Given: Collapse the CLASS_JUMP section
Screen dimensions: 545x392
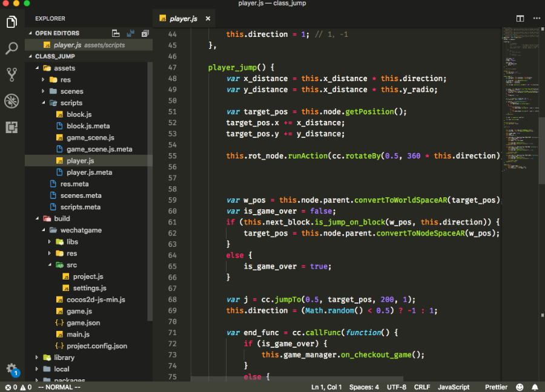Looking at the screenshot, I should pyautogui.click(x=30, y=56).
